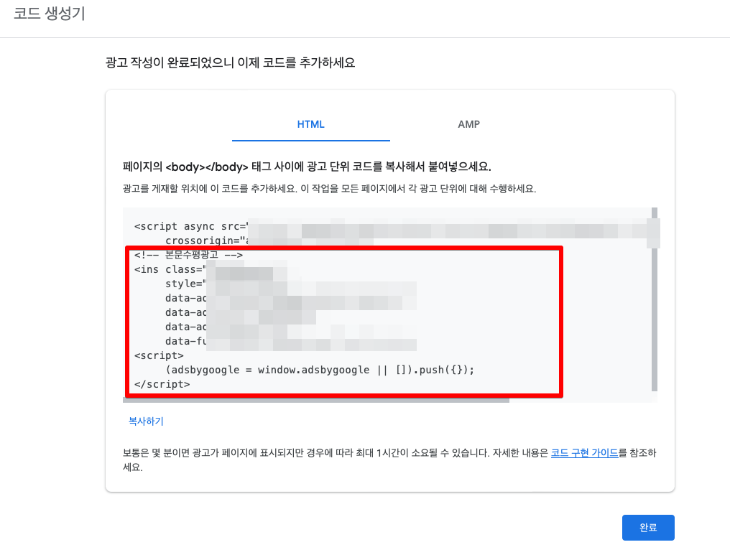Click the 복사하기 copy link
Image resolution: width=730 pixels, height=560 pixels.
click(x=146, y=421)
